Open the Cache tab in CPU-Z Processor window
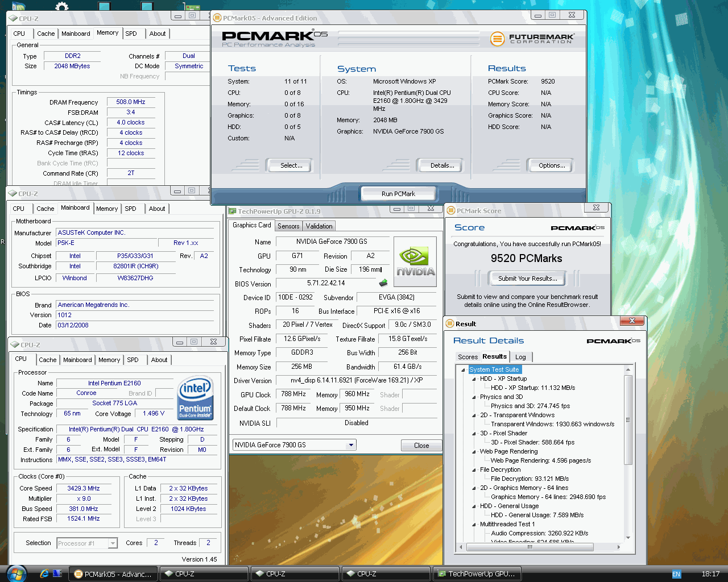The height and width of the screenshot is (582, 728). click(x=48, y=360)
